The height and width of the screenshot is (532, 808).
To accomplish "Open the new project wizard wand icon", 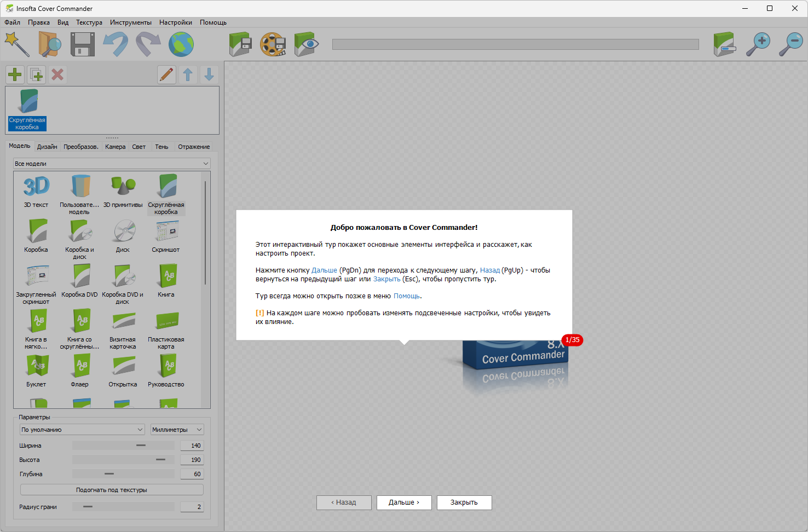I will pos(17,44).
